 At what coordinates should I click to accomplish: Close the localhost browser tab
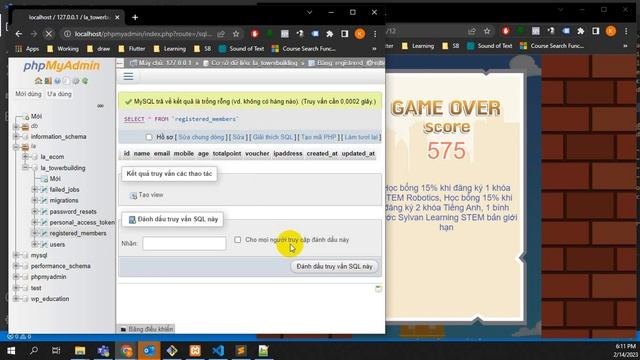117,17
